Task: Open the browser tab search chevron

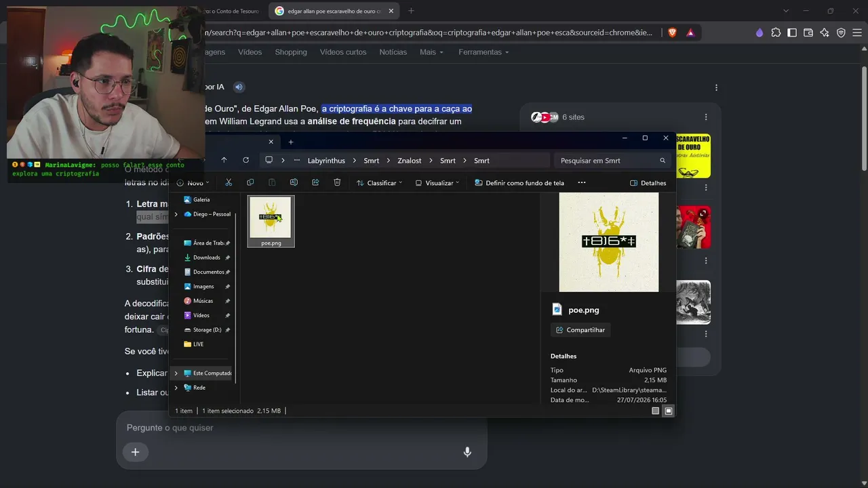Action: pos(786,11)
